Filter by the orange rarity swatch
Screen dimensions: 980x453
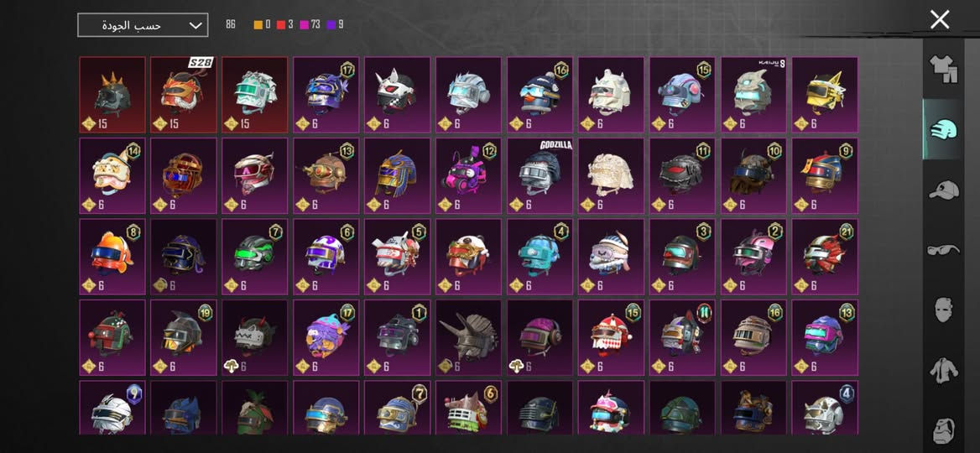point(258,25)
